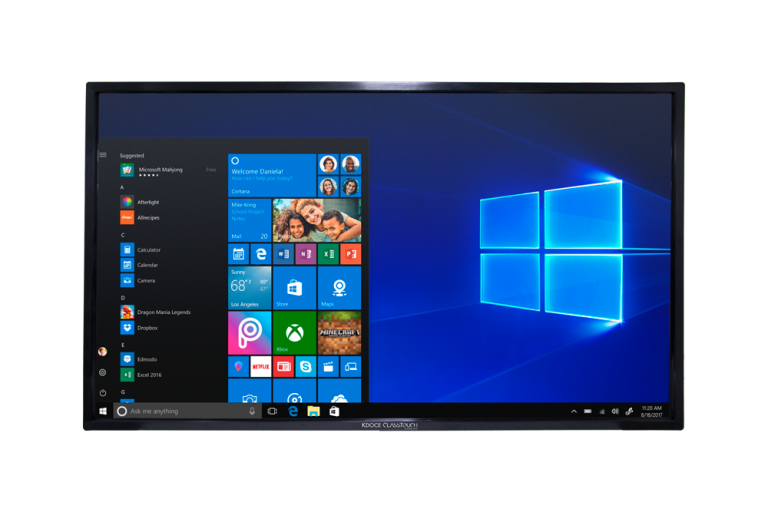Viewport: 768px width, 512px height.
Task: Open the Connect devices tile
Action: click(351, 366)
